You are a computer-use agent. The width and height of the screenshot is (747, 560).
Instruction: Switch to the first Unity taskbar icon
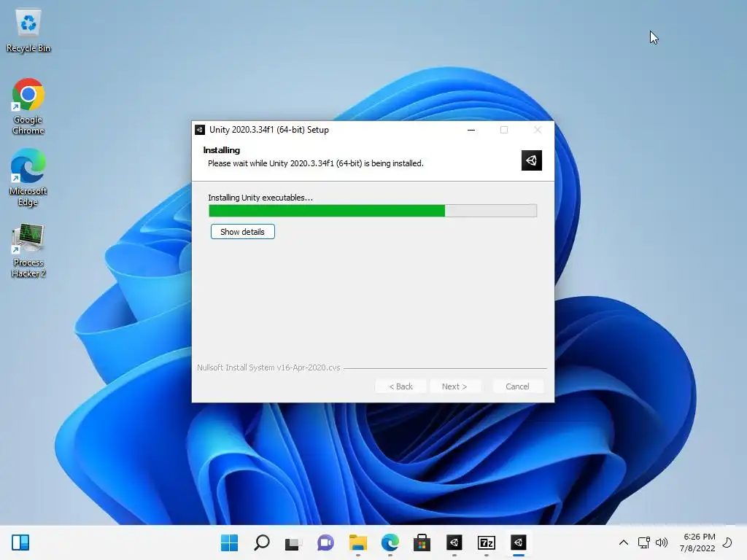(x=454, y=542)
